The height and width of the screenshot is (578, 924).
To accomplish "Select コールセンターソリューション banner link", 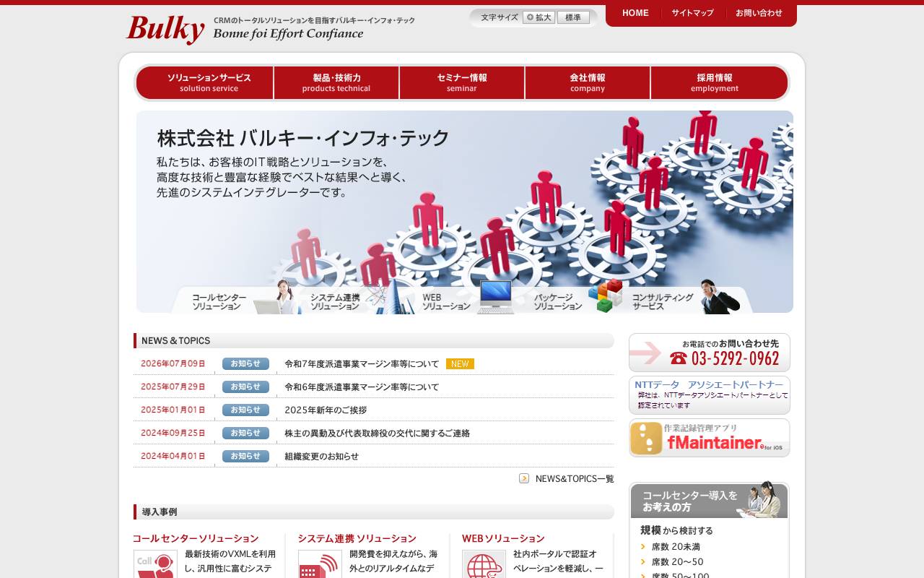I will [219, 301].
